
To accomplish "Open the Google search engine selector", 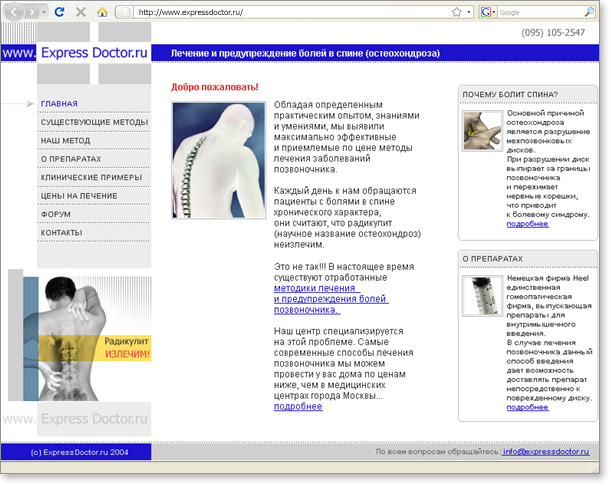I will pos(488,12).
